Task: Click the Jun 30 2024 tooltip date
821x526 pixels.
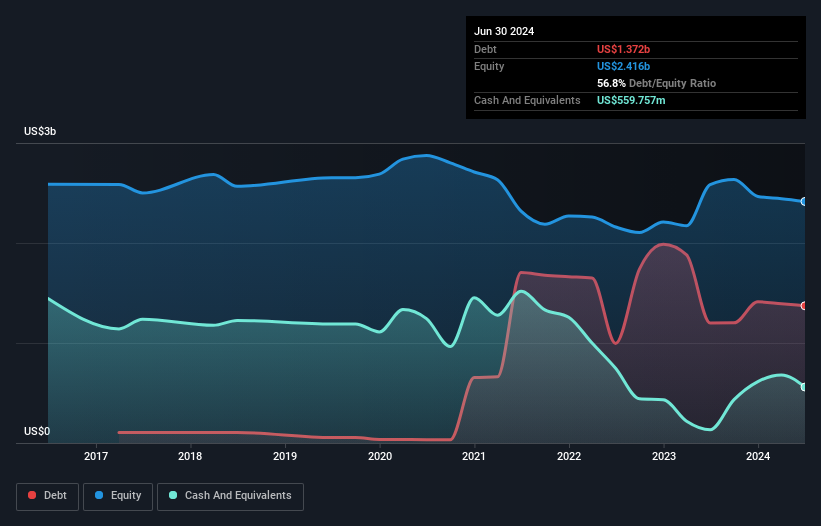Action: (504, 31)
